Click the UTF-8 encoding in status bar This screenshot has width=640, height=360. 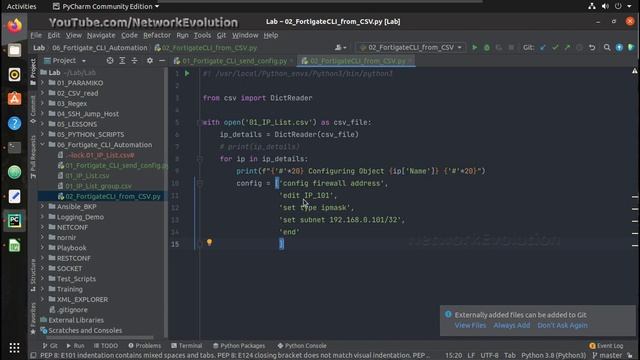489,356
